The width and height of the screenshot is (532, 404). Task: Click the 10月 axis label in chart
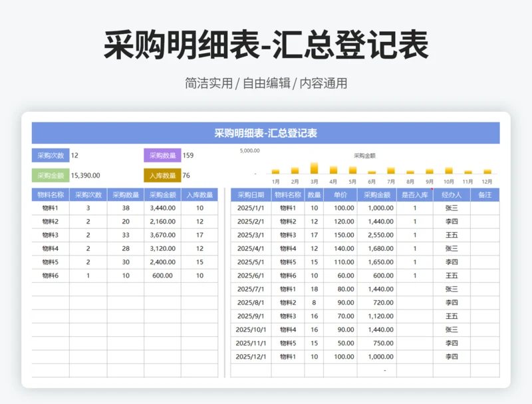pos(448,182)
